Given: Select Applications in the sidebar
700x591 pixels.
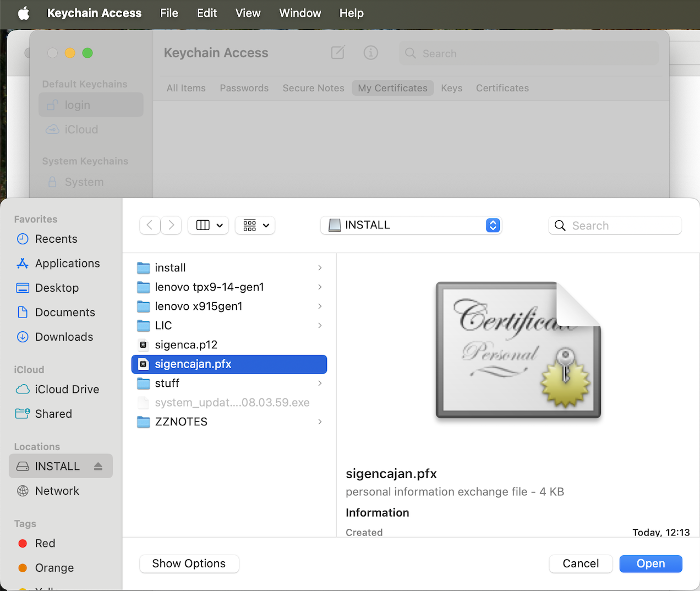Looking at the screenshot, I should click(x=67, y=264).
